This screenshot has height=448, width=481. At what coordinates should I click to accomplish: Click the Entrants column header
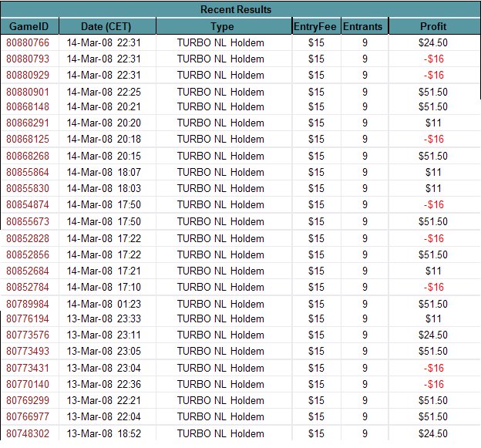point(365,26)
